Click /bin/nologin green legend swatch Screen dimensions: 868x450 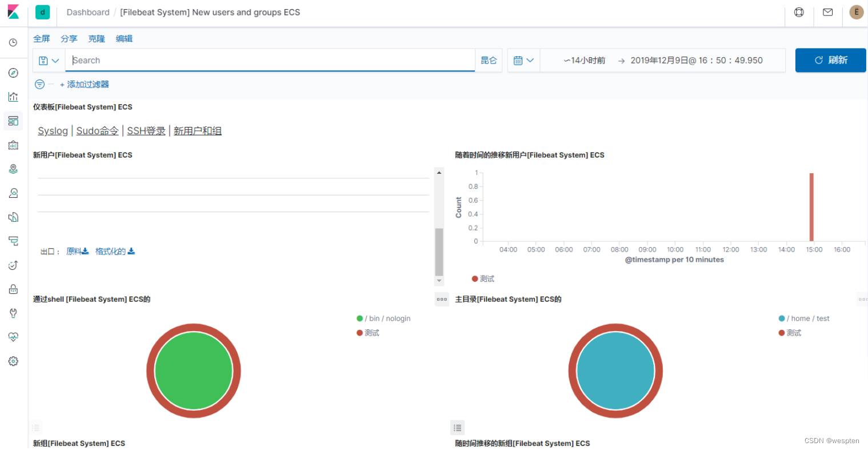pos(360,318)
